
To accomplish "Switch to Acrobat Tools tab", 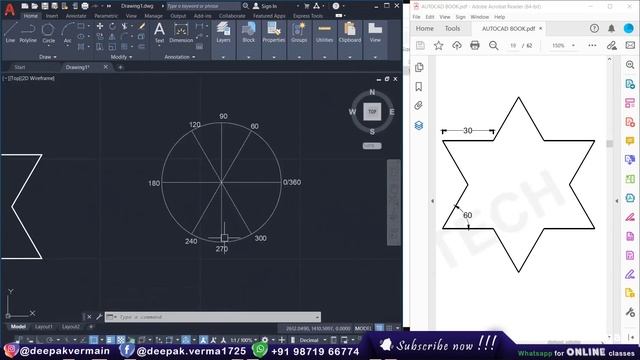I will (x=452, y=29).
